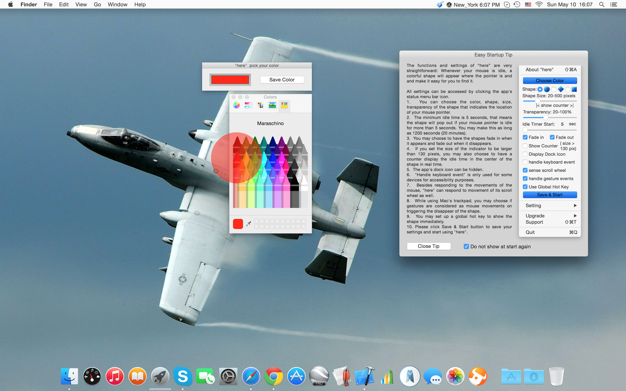Image resolution: width=626 pixels, height=391 pixels.
Task: Enable the Display Dock Icon checkbox
Action: tap(525, 154)
